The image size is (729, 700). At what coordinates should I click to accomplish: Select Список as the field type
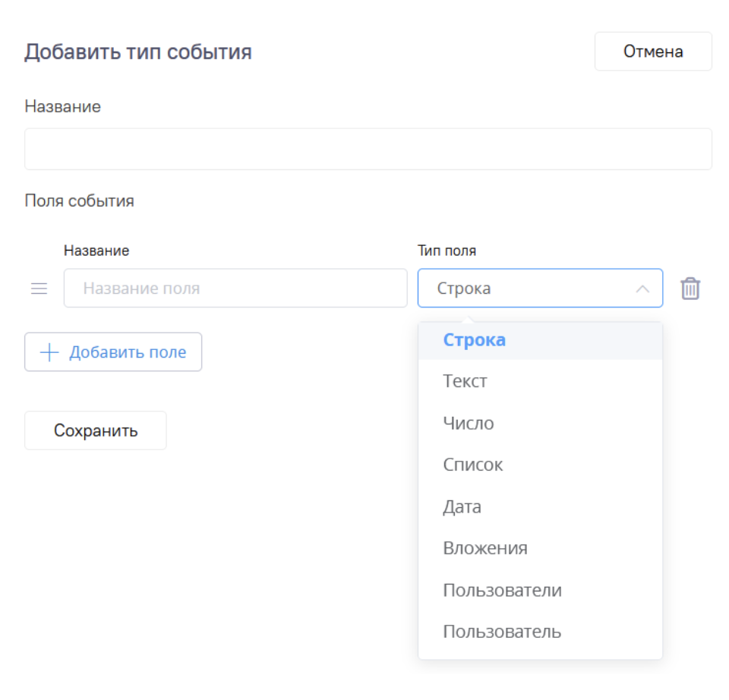(472, 465)
